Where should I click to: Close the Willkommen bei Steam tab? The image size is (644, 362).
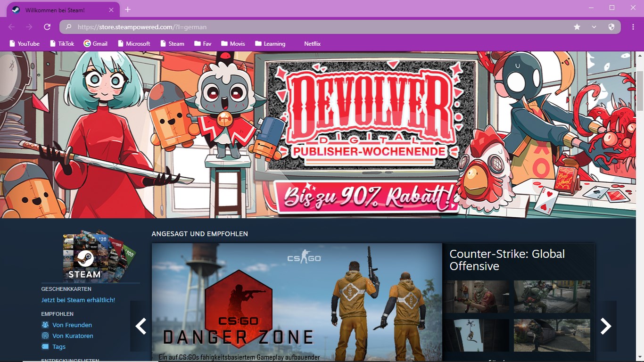pos(111,10)
